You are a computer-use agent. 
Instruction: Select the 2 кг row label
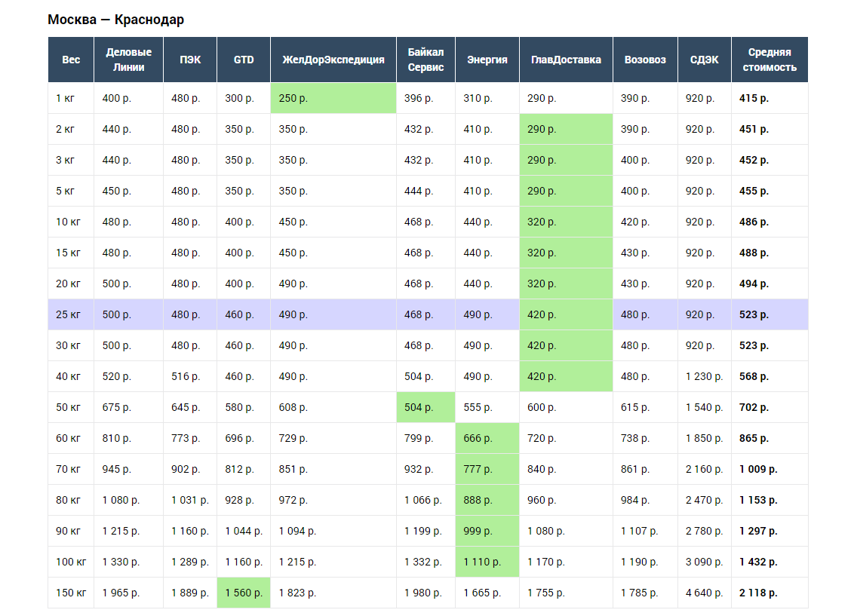pos(65,129)
